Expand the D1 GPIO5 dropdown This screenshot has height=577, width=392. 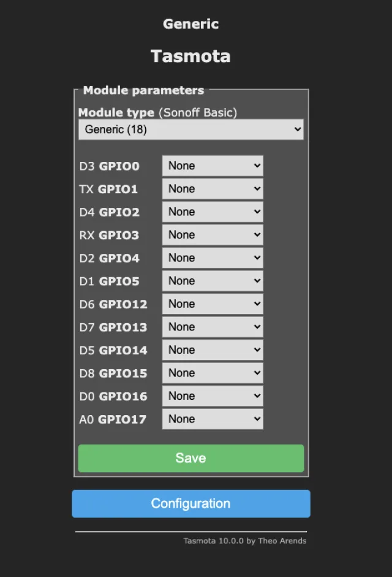point(213,281)
